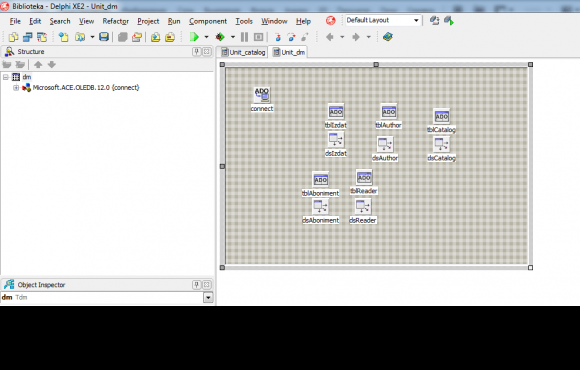Pin the Object Inspector panel
Image resolution: width=580 pixels, height=370 pixels.
196,285
